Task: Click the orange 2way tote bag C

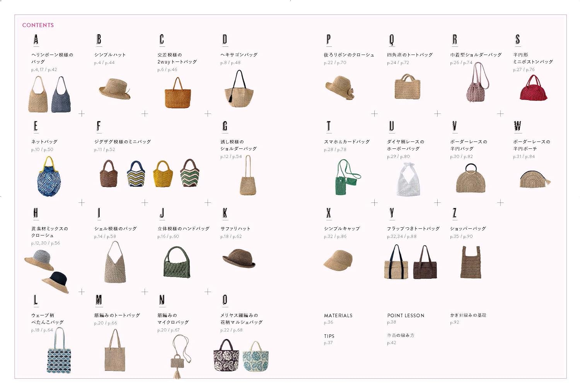Action: click(177, 93)
